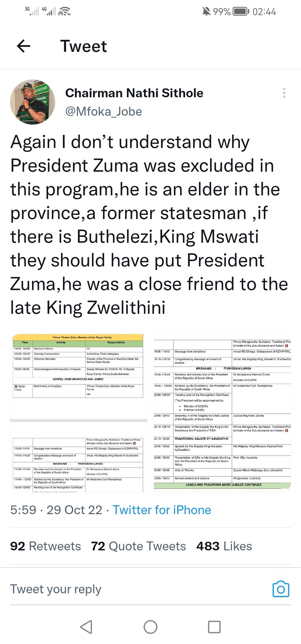Screen dimensions: 301x644
Task: Tap the camera icon in reply bar
Action: [x=281, y=589]
